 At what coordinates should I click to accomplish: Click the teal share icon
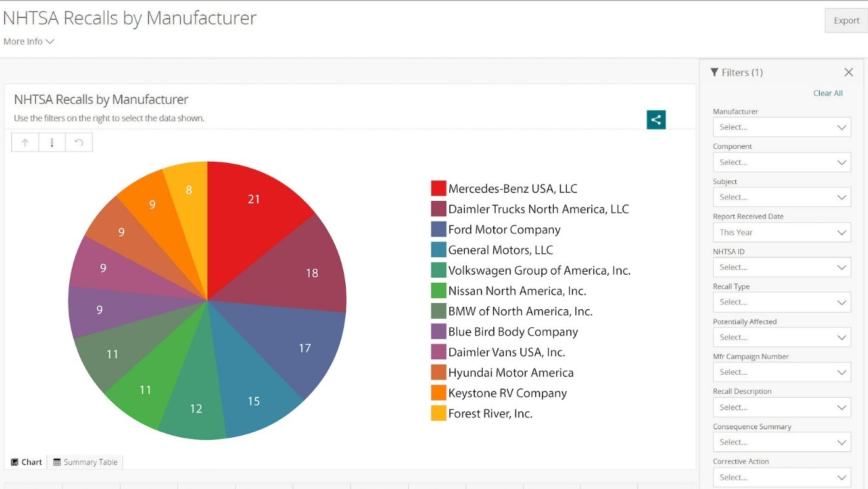click(656, 120)
